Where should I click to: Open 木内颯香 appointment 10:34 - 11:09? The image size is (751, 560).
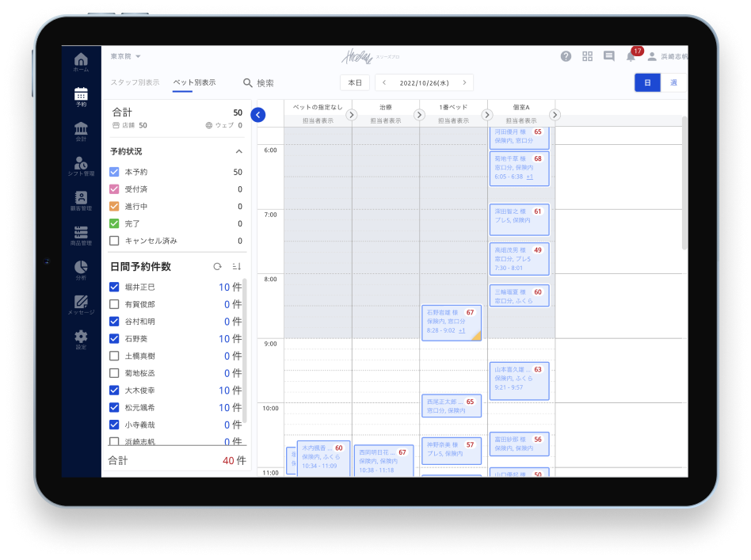pos(323,459)
